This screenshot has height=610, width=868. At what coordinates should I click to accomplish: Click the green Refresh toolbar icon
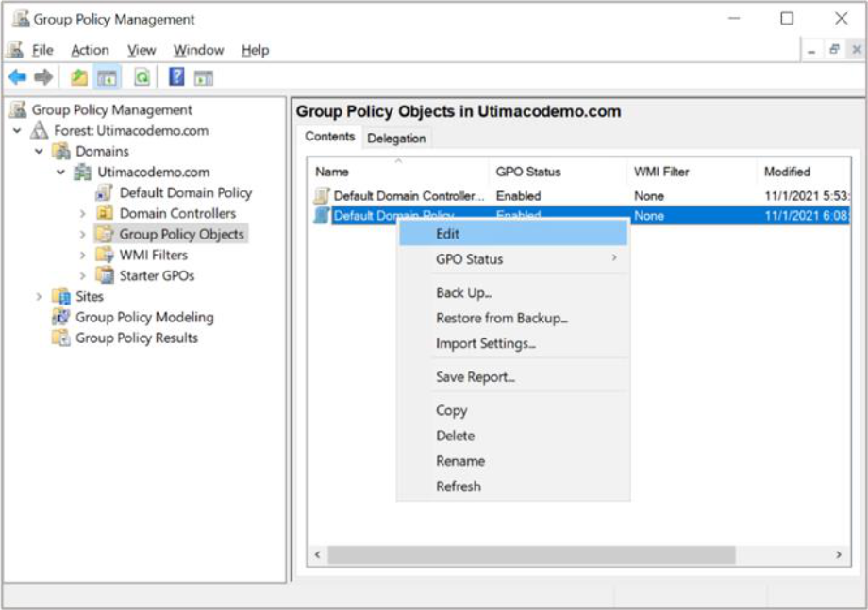tap(142, 77)
